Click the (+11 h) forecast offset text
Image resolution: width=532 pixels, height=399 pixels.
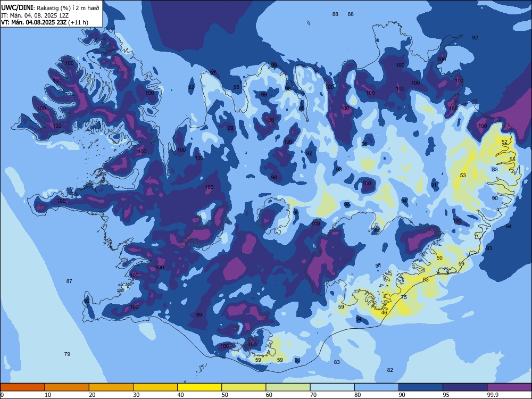[x=78, y=22]
